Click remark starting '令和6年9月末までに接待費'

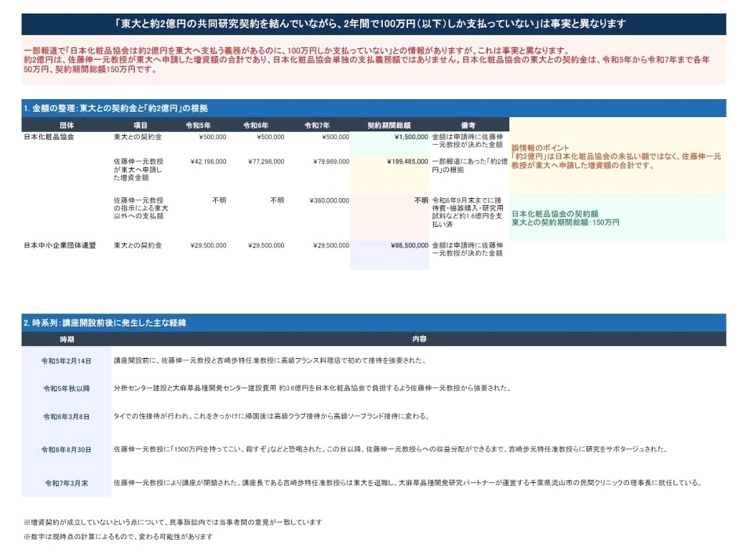point(468,212)
